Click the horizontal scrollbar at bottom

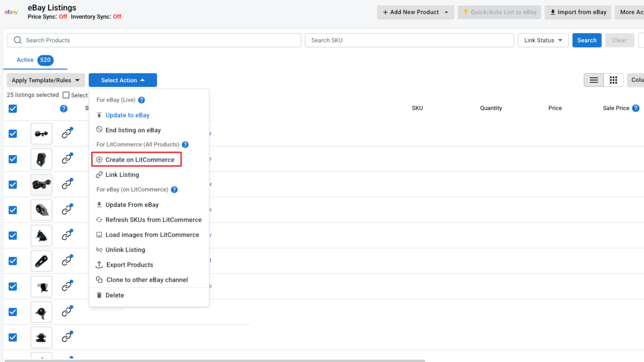(215, 361)
